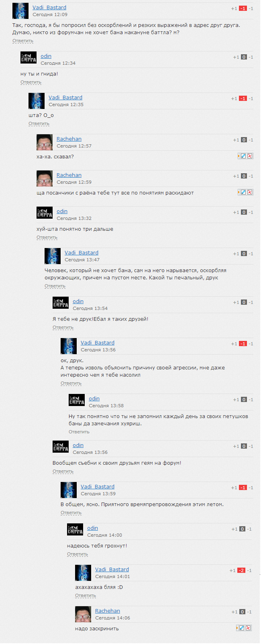
Task: Delete the 12:59 Rachehan comment with red X
Action: pos(250,192)
